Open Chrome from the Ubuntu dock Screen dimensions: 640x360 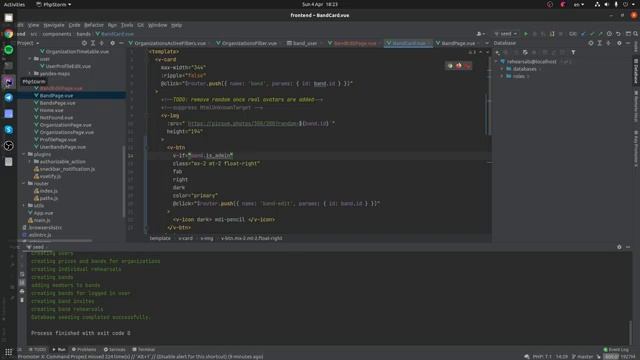click(9, 34)
